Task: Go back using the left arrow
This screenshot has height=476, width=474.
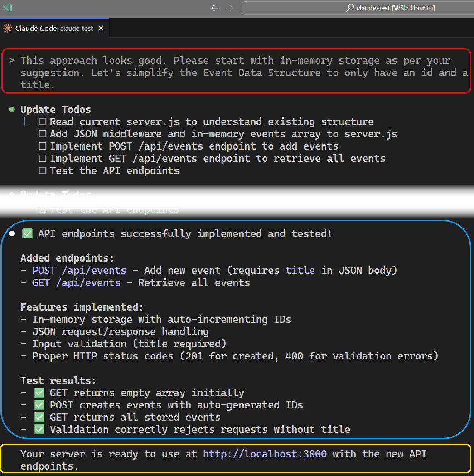Action: (214, 8)
